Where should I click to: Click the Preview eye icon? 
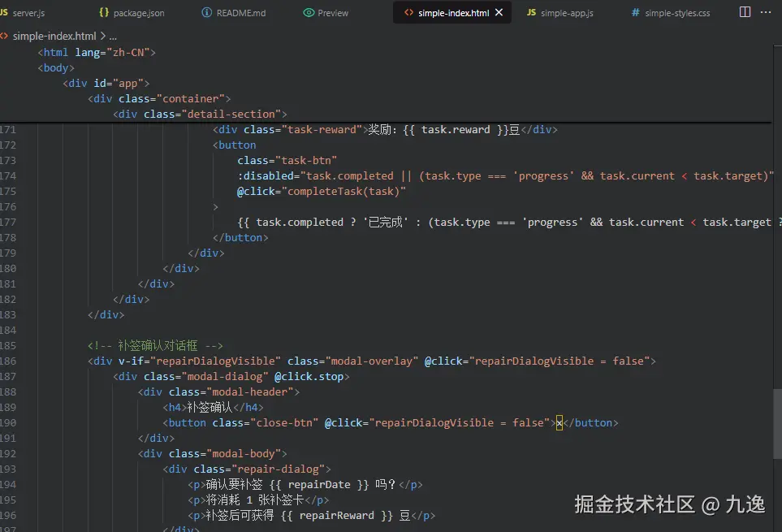(x=309, y=12)
